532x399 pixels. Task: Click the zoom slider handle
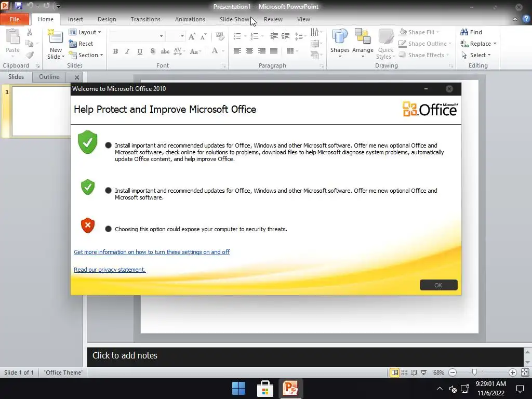point(475,373)
